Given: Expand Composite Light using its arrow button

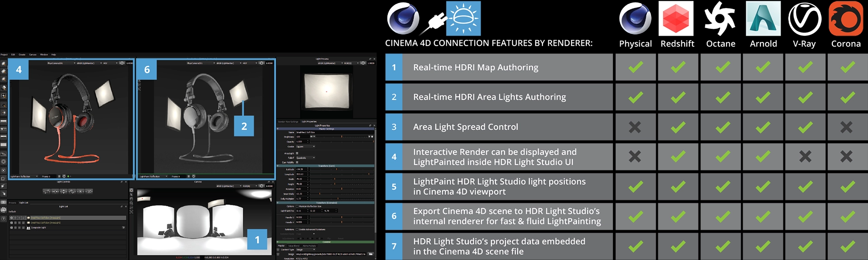Looking at the screenshot, I should [123, 227].
